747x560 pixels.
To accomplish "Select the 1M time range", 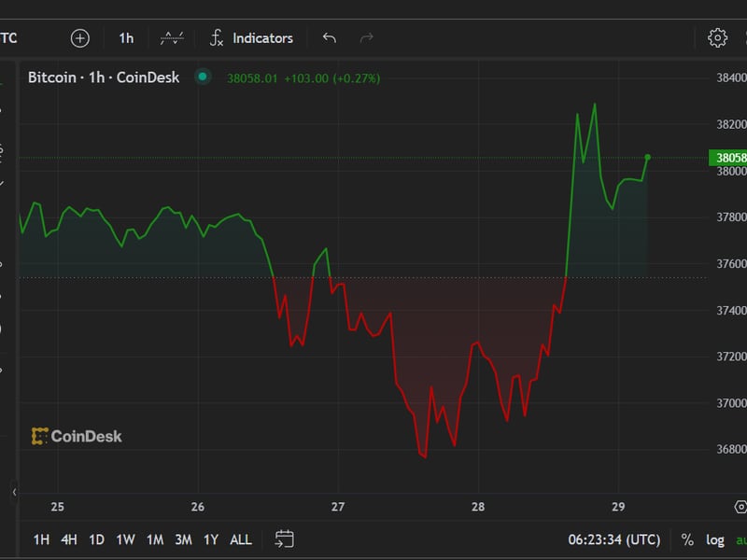I will (x=155, y=539).
